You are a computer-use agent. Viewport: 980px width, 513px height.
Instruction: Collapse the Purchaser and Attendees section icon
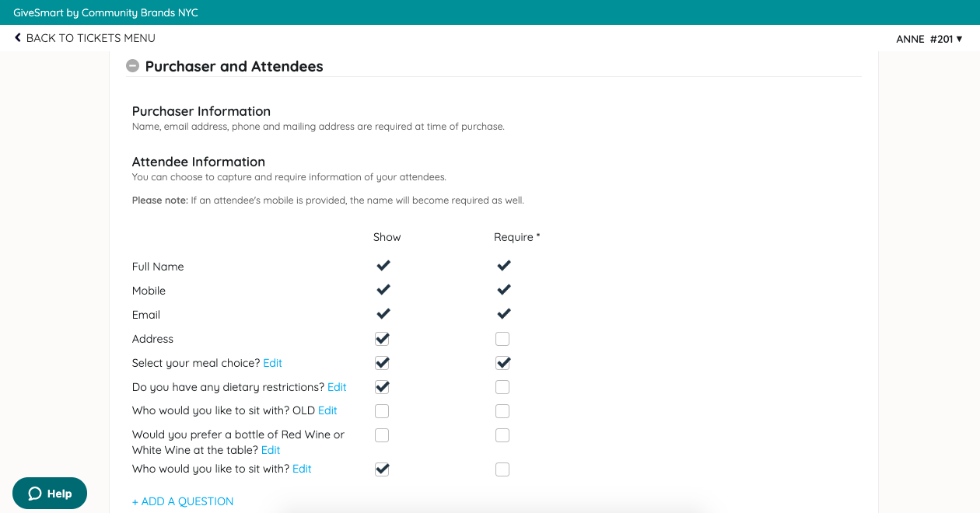point(133,66)
